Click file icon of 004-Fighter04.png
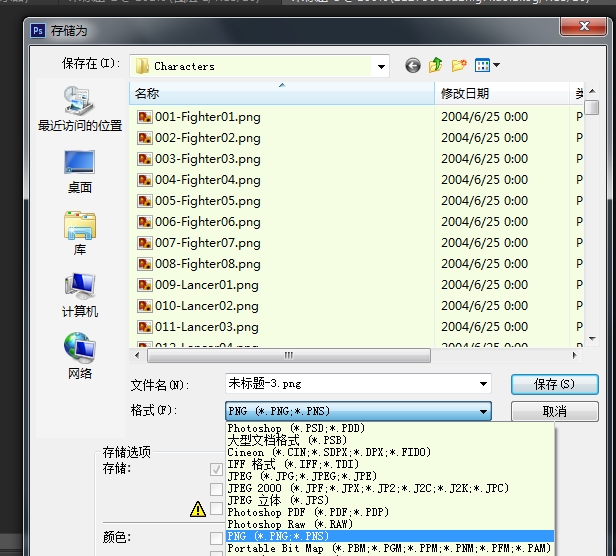 pos(145,180)
